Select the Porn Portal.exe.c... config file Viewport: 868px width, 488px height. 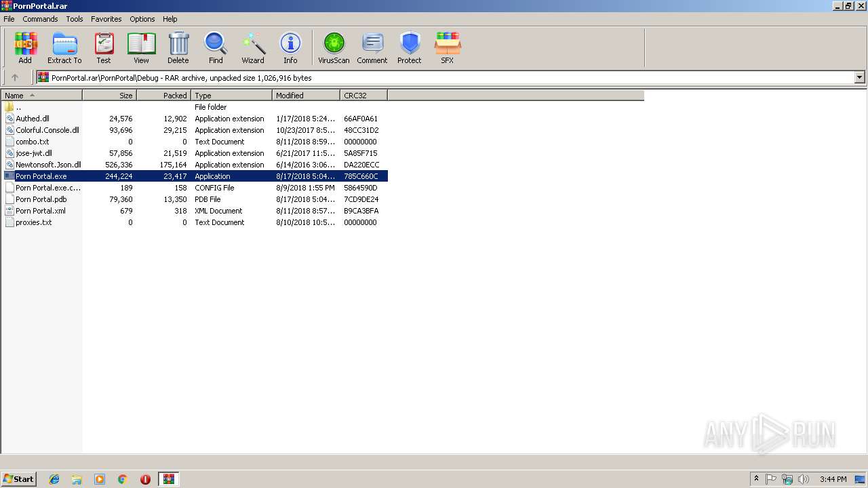point(47,188)
